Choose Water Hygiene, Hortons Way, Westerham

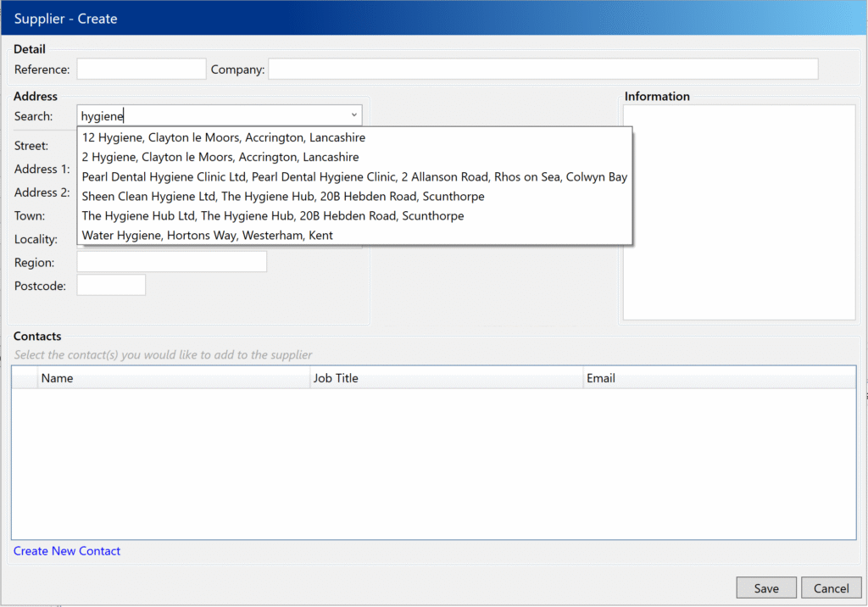pyautogui.click(x=208, y=235)
